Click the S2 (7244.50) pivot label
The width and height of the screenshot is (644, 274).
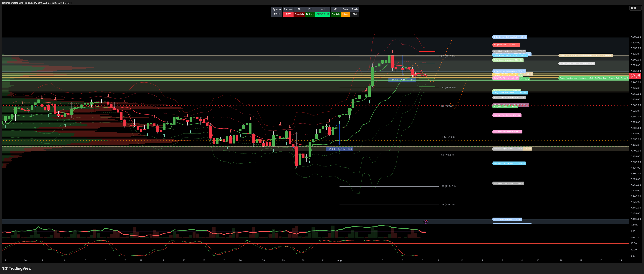point(448,186)
